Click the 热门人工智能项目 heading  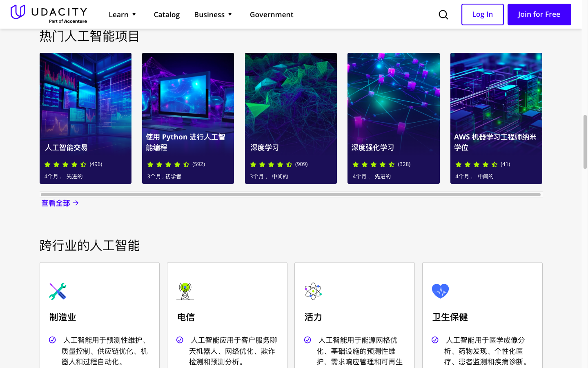click(x=89, y=36)
